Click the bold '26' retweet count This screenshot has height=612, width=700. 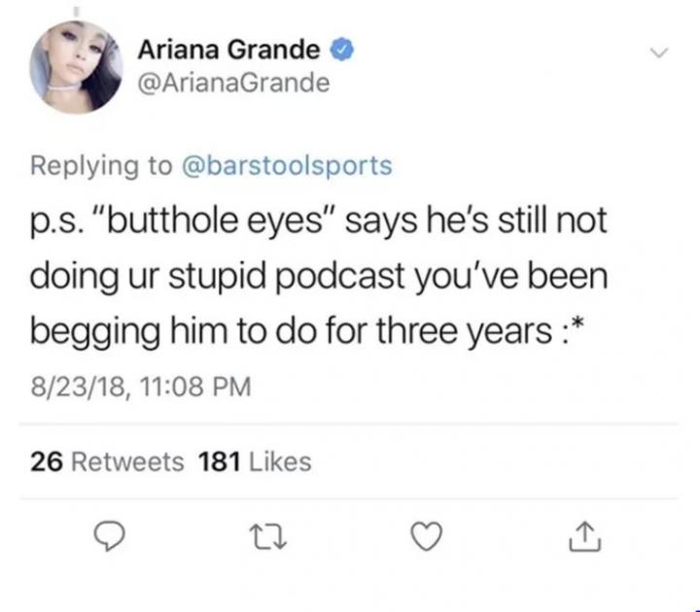[47, 461]
